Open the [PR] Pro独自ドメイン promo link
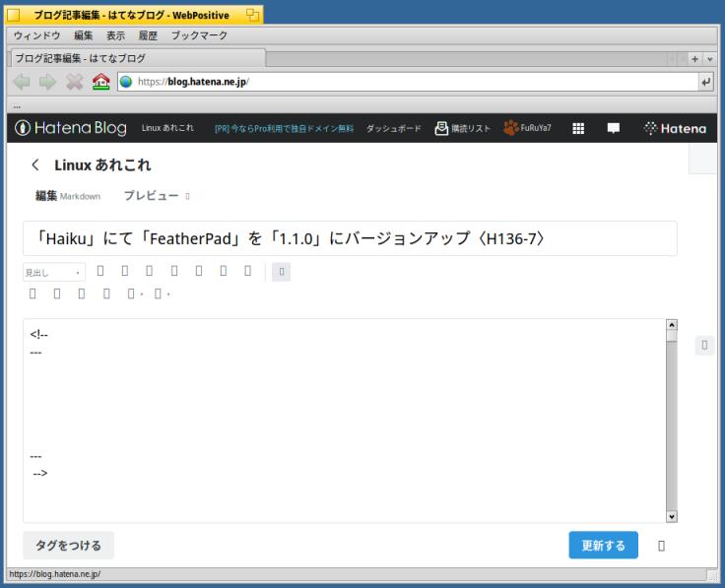The height and width of the screenshot is (588, 725). coord(284,128)
